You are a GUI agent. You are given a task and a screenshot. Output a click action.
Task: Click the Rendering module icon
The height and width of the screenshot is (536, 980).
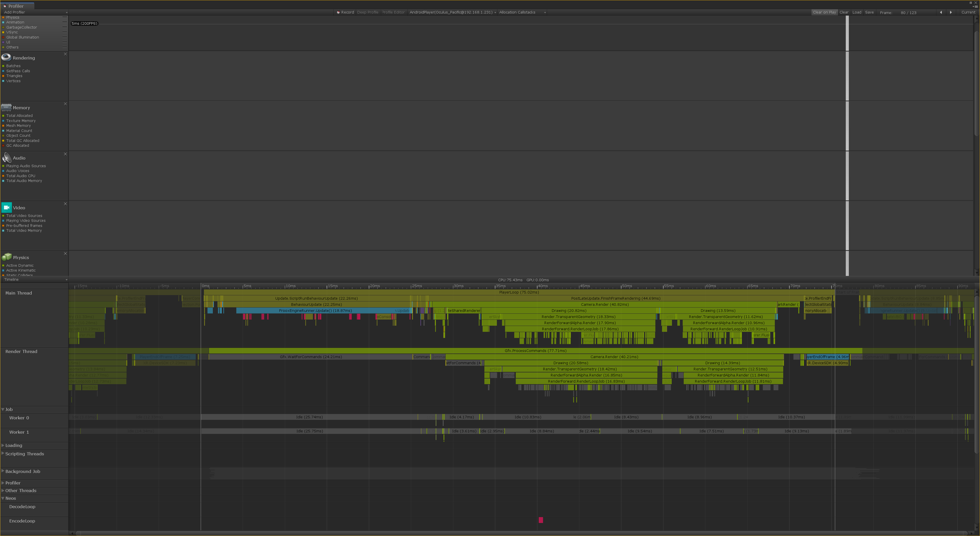(6, 57)
